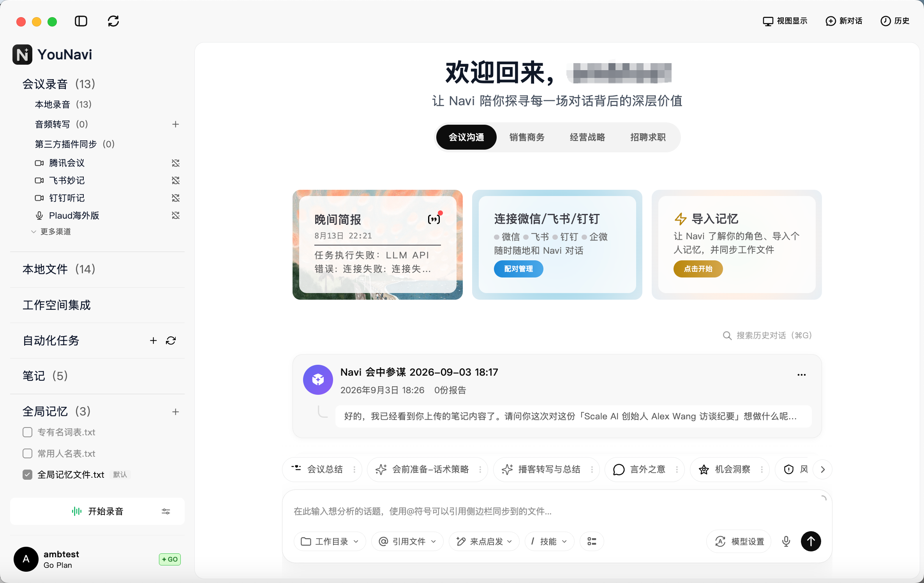Uncheck the 全局记忆文件.txt checkbox
The width and height of the screenshot is (924, 583).
click(x=27, y=475)
